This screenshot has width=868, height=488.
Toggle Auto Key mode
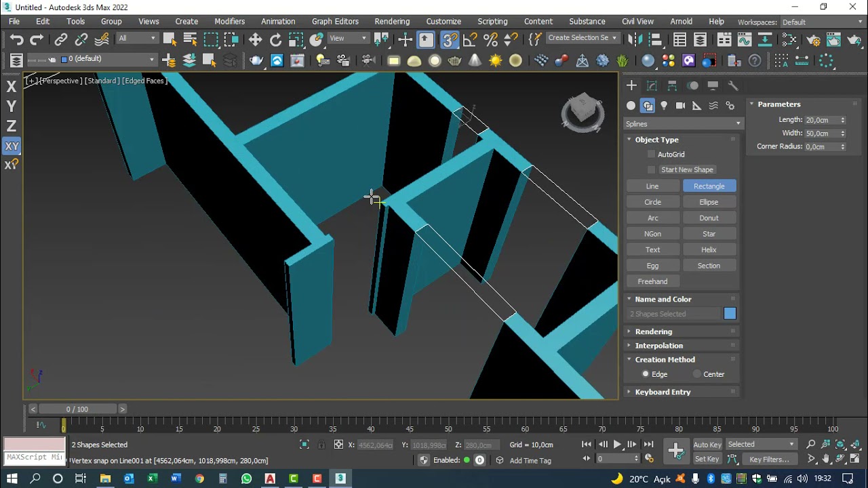click(x=707, y=445)
